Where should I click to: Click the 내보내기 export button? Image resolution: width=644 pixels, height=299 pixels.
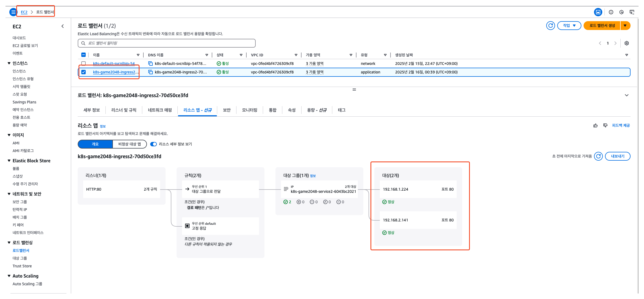617,156
